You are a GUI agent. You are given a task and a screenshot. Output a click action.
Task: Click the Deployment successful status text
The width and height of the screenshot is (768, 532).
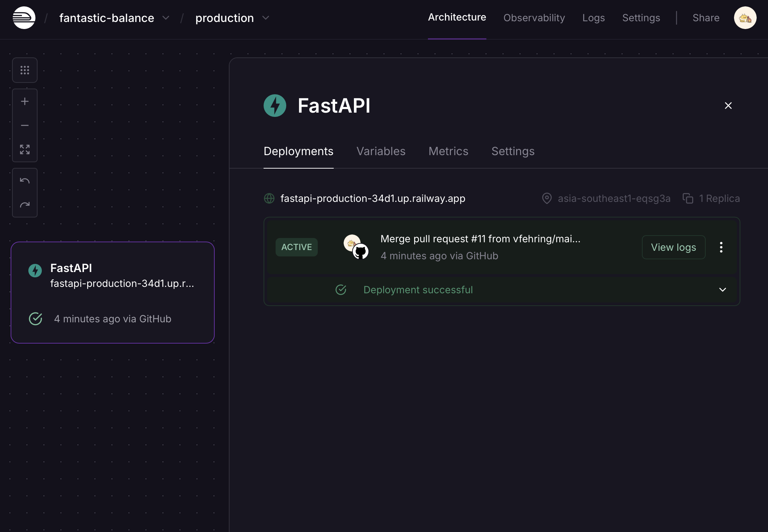pos(418,290)
